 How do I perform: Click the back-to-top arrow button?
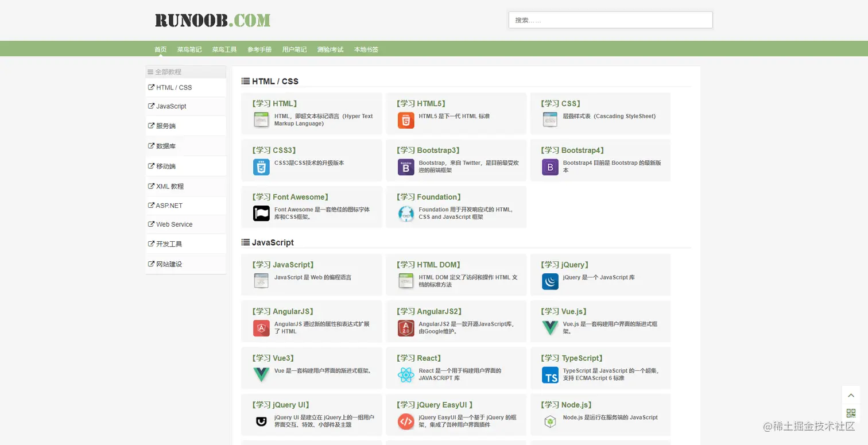[x=851, y=395]
